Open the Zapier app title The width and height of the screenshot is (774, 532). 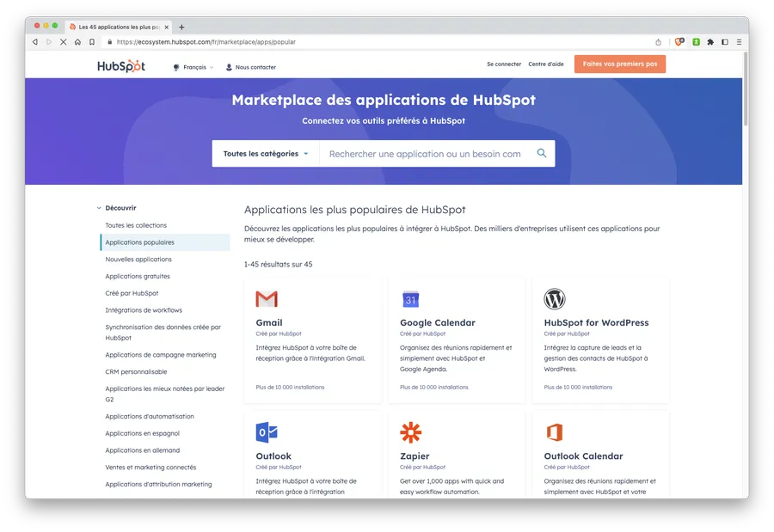point(415,456)
